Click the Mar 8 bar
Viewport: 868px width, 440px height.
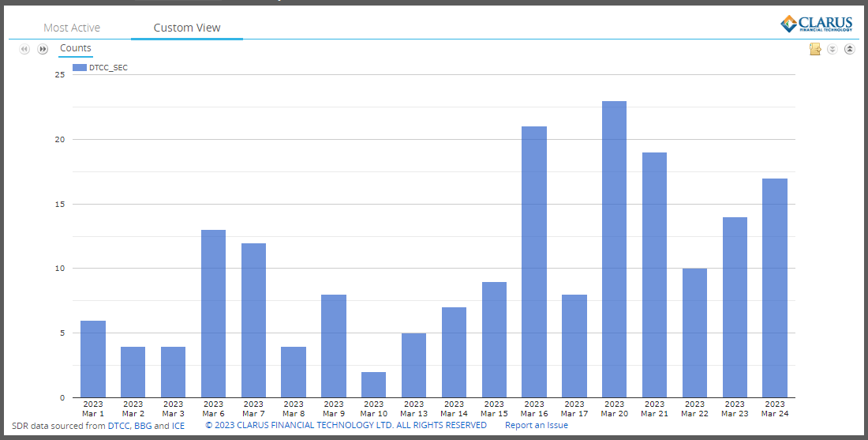tap(294, 372)
